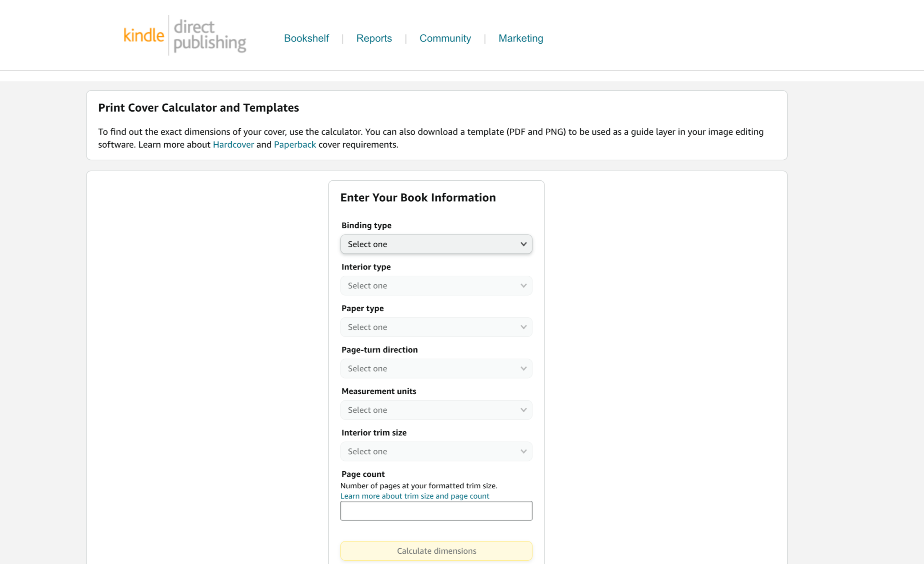924x564 pixels.
Task: Open the Paper type dropdown
Action: point(436,327)
